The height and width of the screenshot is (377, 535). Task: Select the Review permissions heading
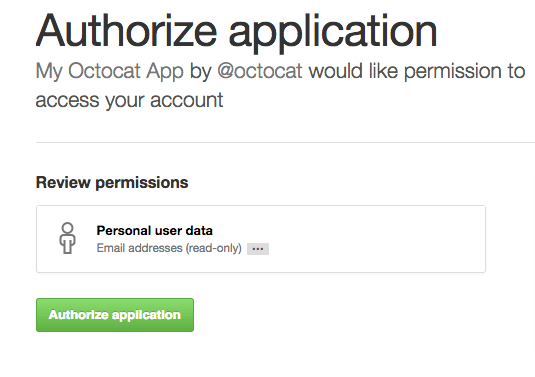coord(112,183)
